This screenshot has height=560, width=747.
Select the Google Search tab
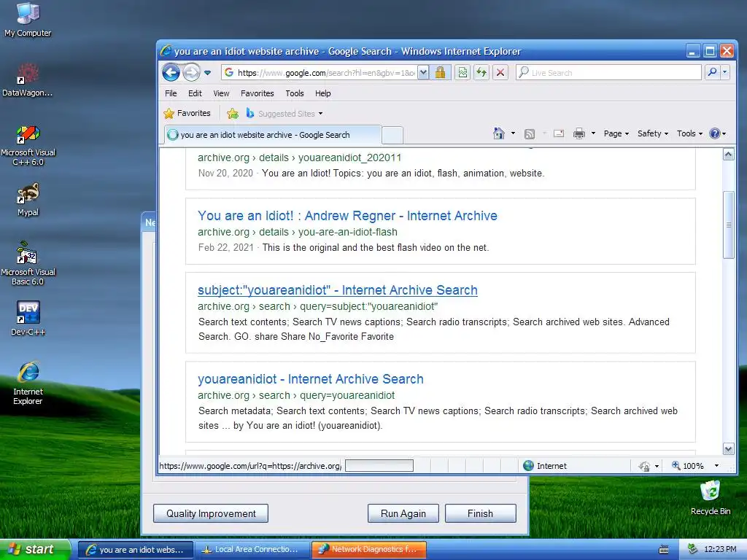click(x=273, y=135)
